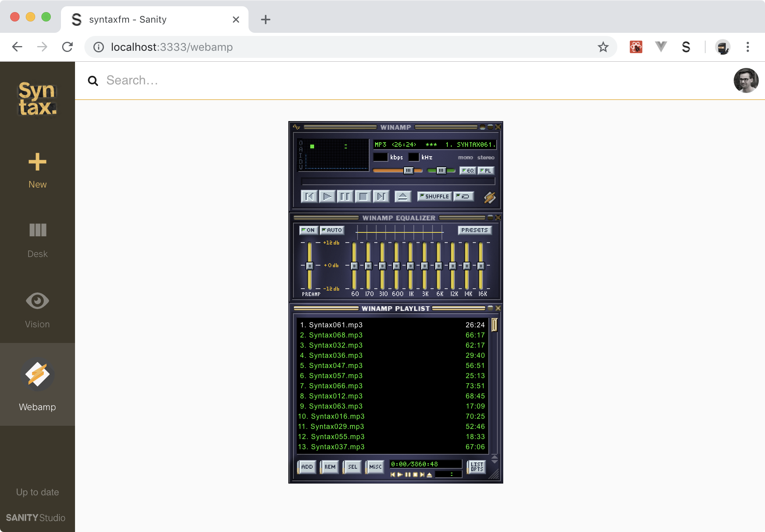Open the playlist LIST OPTS menu
The width and height of the screenshot is (765, 532).
[477, 467]
